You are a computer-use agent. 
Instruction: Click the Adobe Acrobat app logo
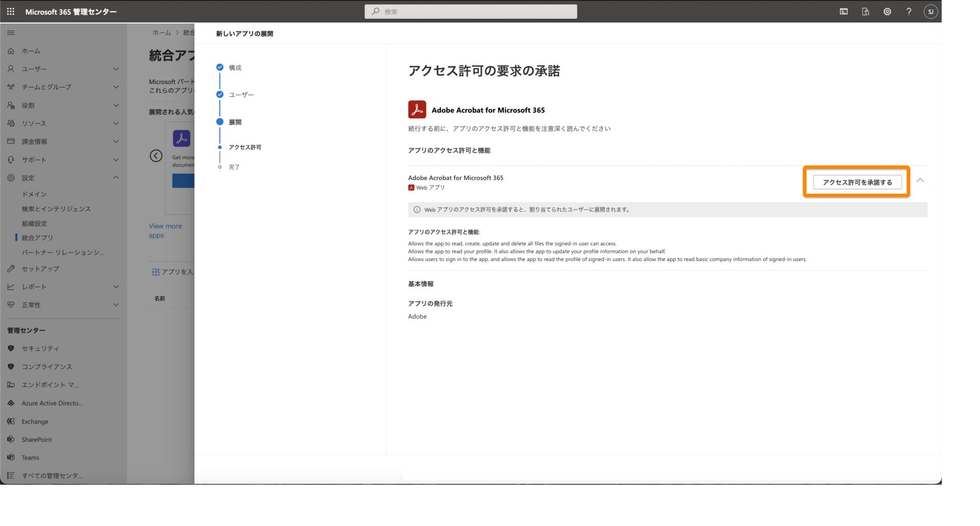tap(417, 110)
